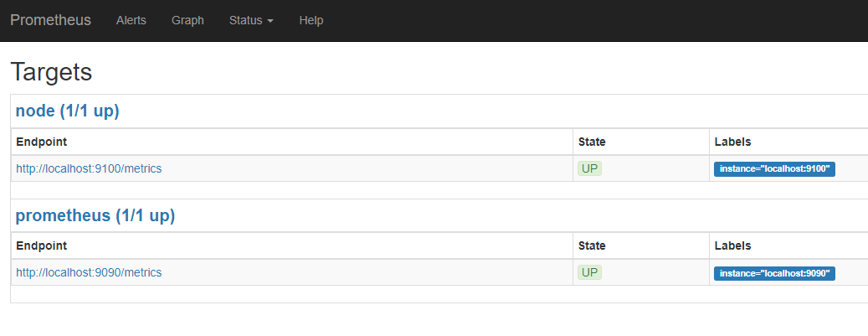Select the instance="localhost:9100" label badge

tap(774, 169)
